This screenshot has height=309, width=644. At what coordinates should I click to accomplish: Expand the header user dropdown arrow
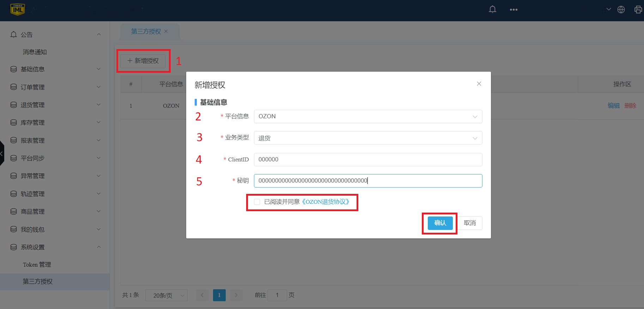[x=609, y=9]
